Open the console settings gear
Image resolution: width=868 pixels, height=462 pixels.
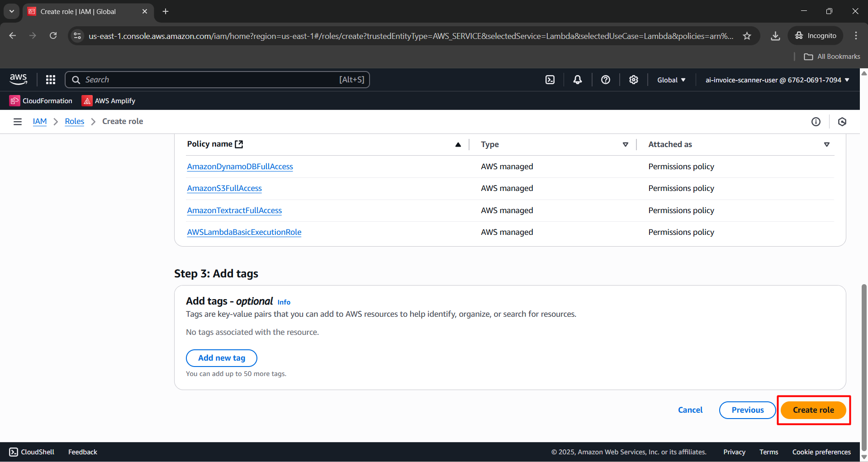[633, 80]
